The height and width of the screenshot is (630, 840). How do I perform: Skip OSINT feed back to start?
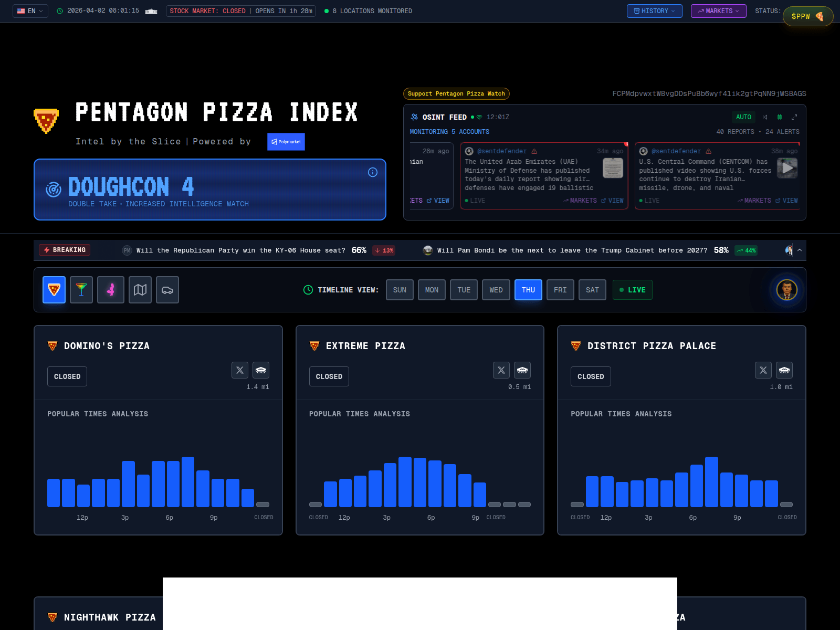point(765,117)
